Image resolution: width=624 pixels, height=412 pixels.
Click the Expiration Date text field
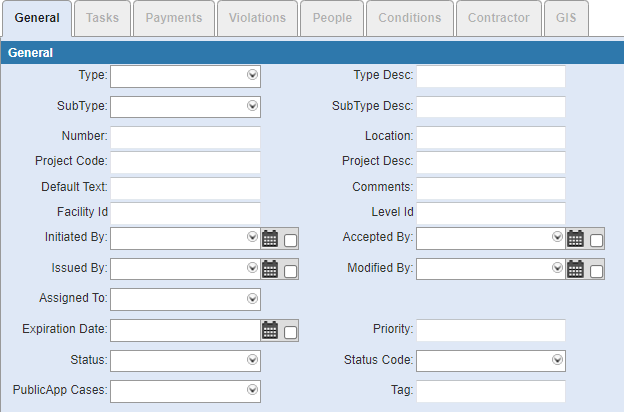point(185,330)
